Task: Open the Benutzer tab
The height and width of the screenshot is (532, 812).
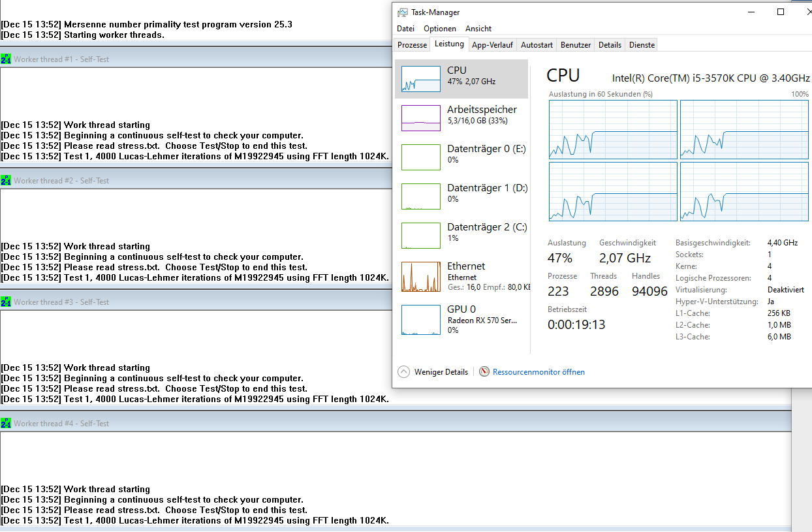Action: click(576, 45)
